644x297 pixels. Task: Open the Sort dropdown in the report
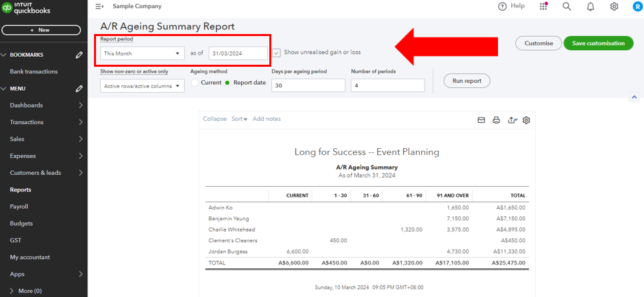239,119
